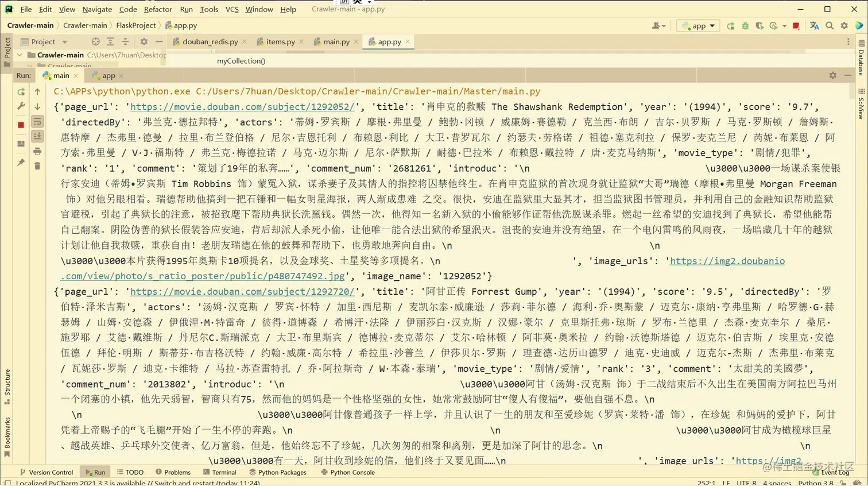Hide the Run tool window

(x=848, y=75)
